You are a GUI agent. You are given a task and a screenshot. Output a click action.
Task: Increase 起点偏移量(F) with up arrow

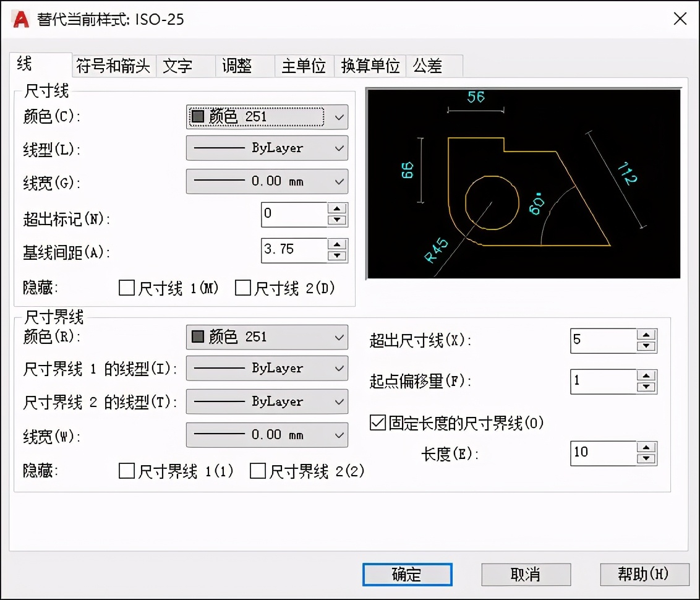click(646, 375)
